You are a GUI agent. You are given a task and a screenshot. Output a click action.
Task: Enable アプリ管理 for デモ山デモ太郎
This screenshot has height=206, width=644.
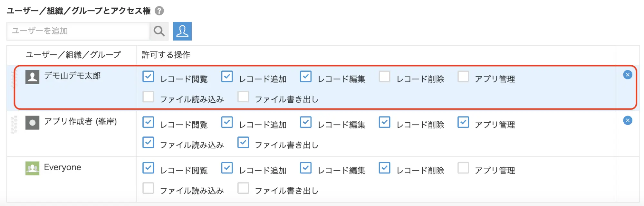pos(463,77)
